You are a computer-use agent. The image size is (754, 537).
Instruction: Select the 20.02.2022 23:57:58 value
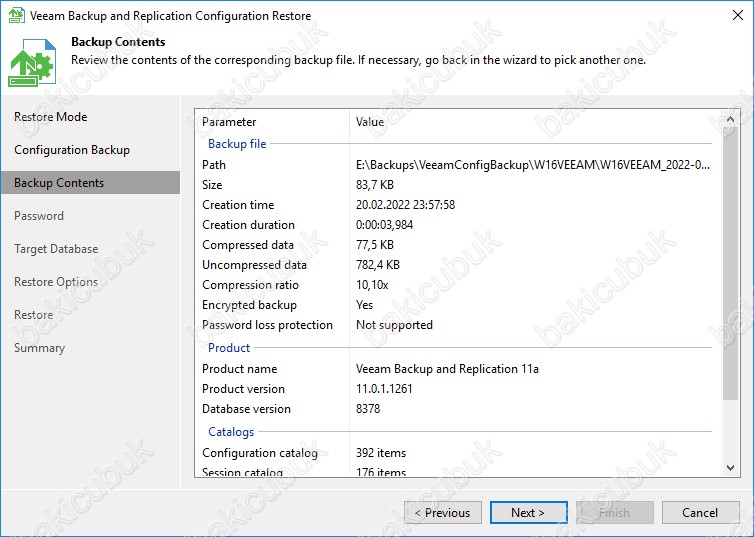405,205
